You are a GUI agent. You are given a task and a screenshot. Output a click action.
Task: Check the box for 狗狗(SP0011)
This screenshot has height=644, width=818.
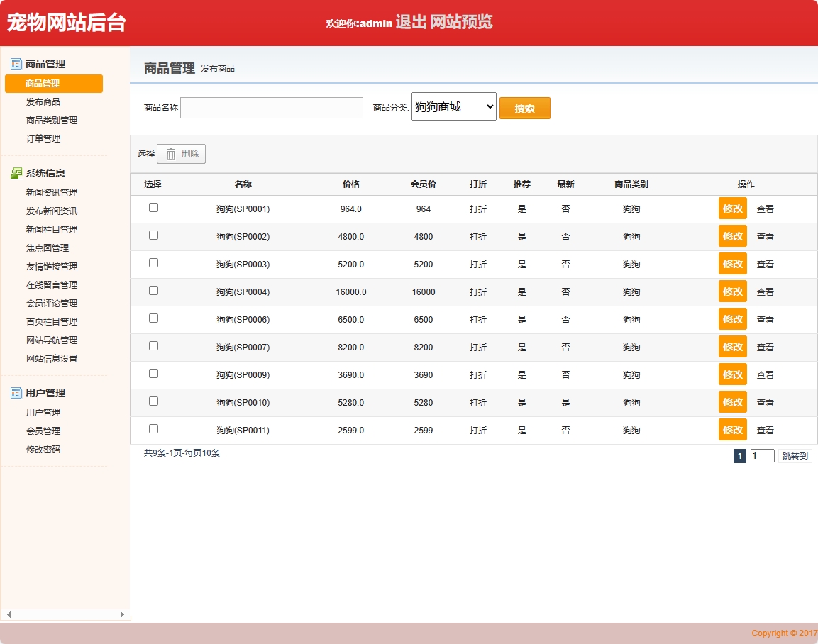pyautogui.click(x=153, y=429)
